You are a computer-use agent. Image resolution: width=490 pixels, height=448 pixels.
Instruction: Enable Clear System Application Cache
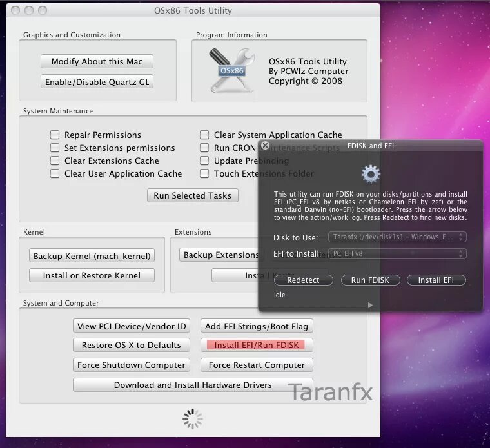(204, 135)
